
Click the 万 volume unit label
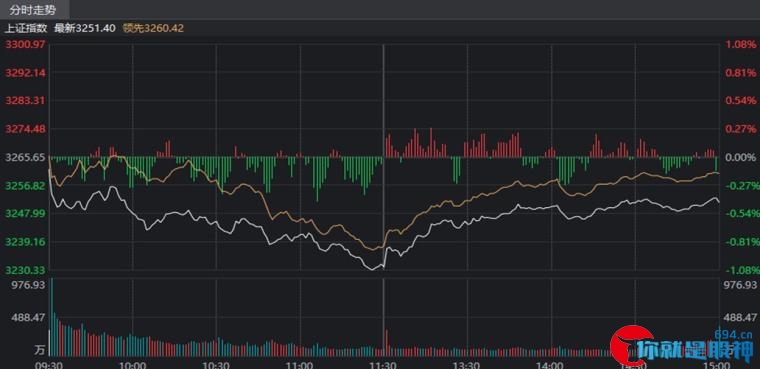pos(40,350)
